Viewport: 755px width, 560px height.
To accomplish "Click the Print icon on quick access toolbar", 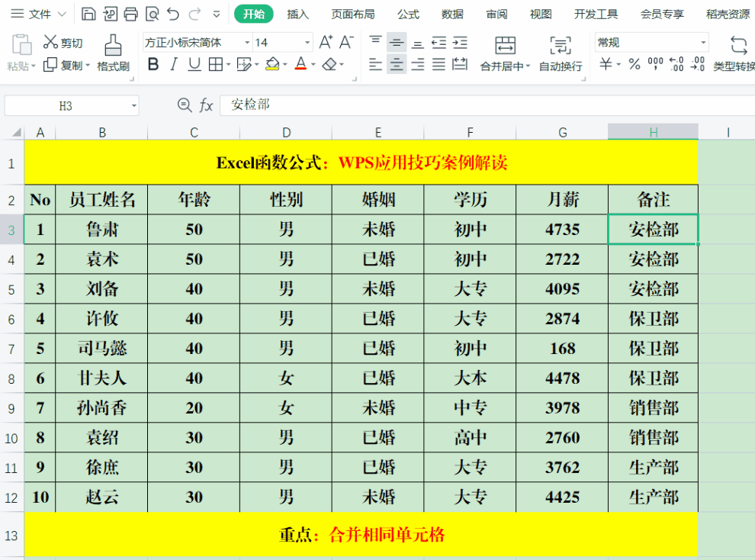I will (132, 13).
